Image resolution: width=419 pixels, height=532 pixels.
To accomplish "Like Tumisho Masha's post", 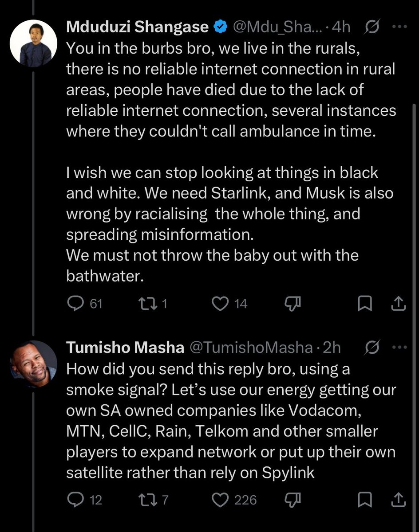I will 220,500.
